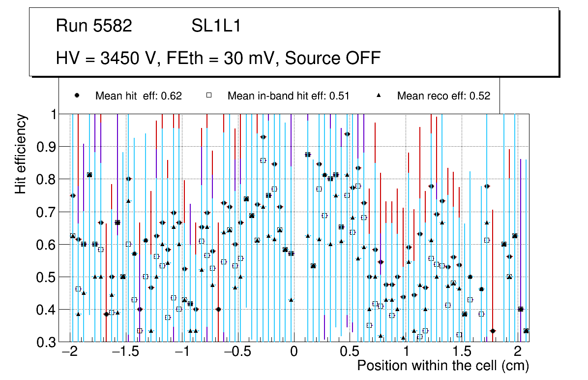Click the 0.7 tick label on y-axis
588x380 pixels.
tap(47, 212)
